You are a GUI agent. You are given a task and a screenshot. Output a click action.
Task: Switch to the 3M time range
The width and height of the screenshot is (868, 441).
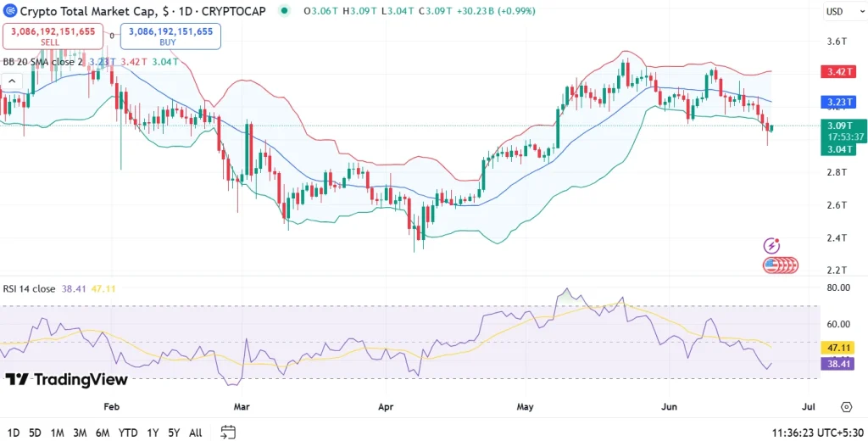point(80,433)
